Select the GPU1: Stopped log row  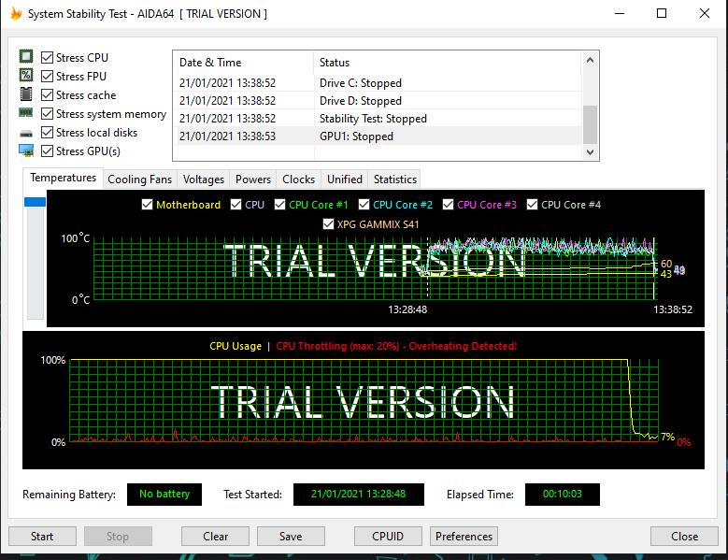pos(378,136)
